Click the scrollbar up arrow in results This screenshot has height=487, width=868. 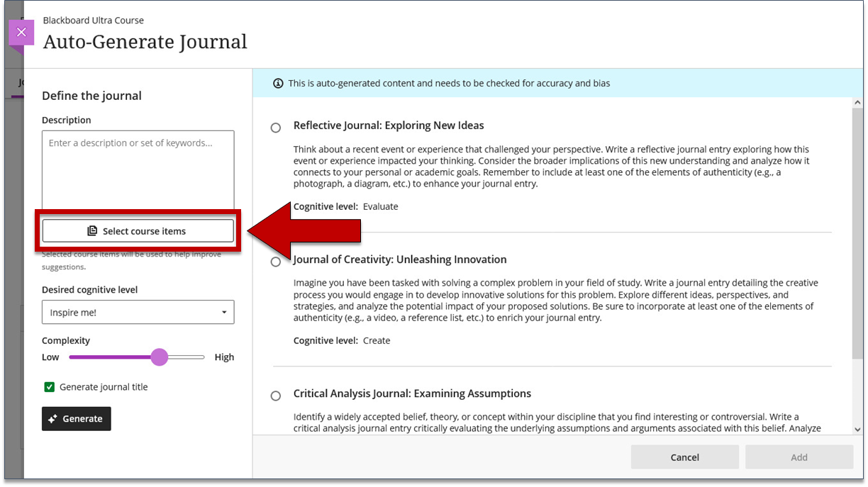pyautogui.click(x=858, y=103)
